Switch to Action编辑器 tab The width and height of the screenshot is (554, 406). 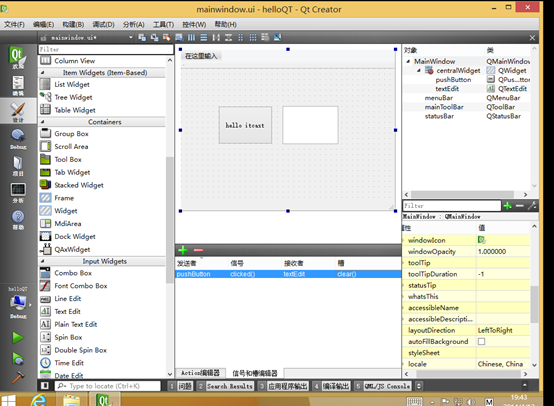pyautogui.click(x=200, y=373)
